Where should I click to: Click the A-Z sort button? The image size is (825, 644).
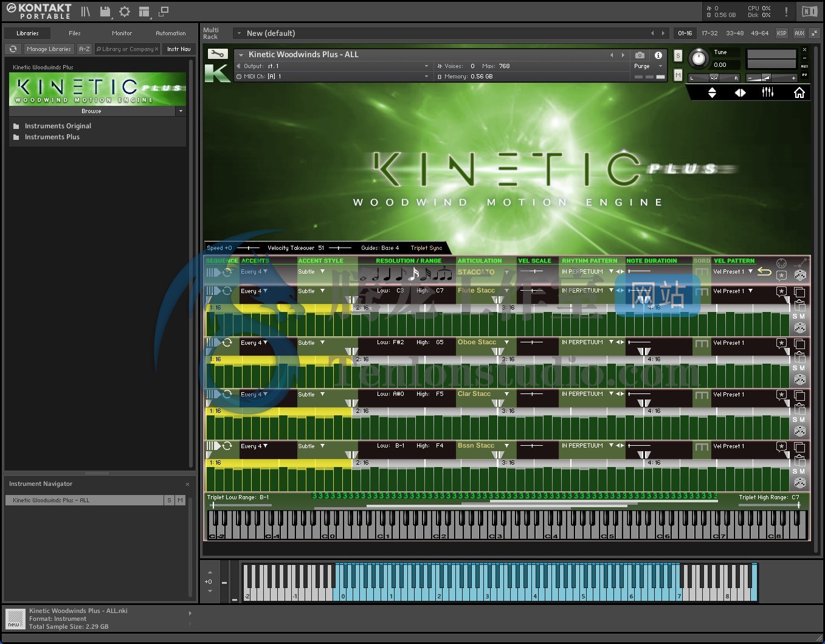pyautogui.click(x=85, y=49)
